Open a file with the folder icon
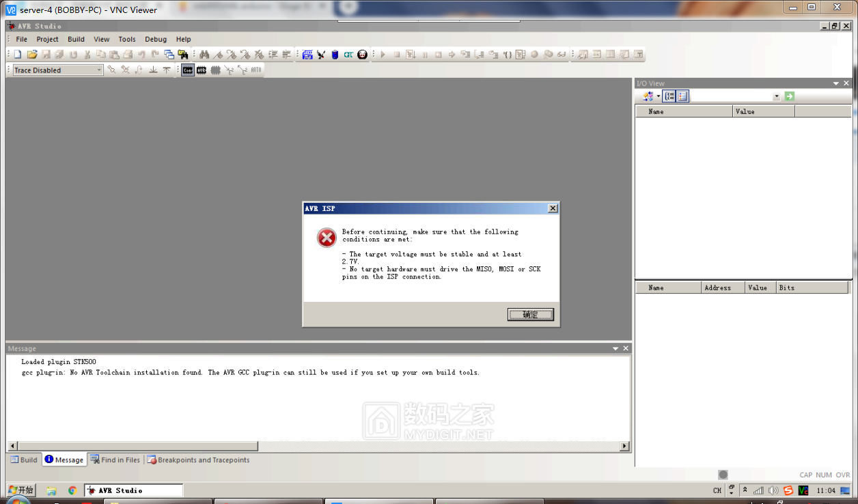The width and height of the screenshot is (858, 504). point(31,54)
